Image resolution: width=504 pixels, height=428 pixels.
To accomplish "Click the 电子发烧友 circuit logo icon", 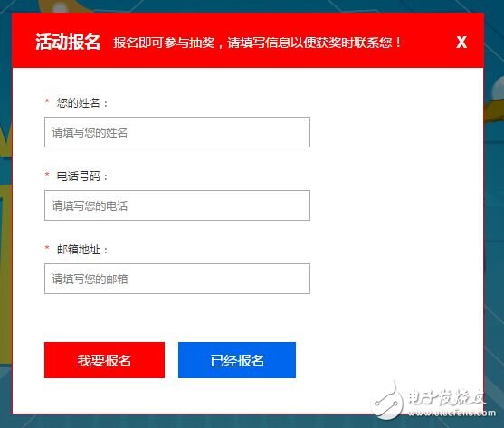I will tap(388, 402).
